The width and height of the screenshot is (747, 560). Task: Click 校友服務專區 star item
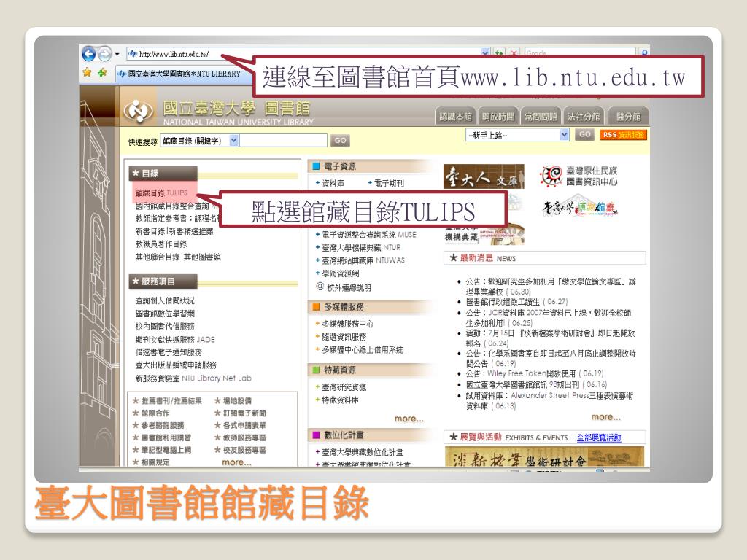(240, 450)
